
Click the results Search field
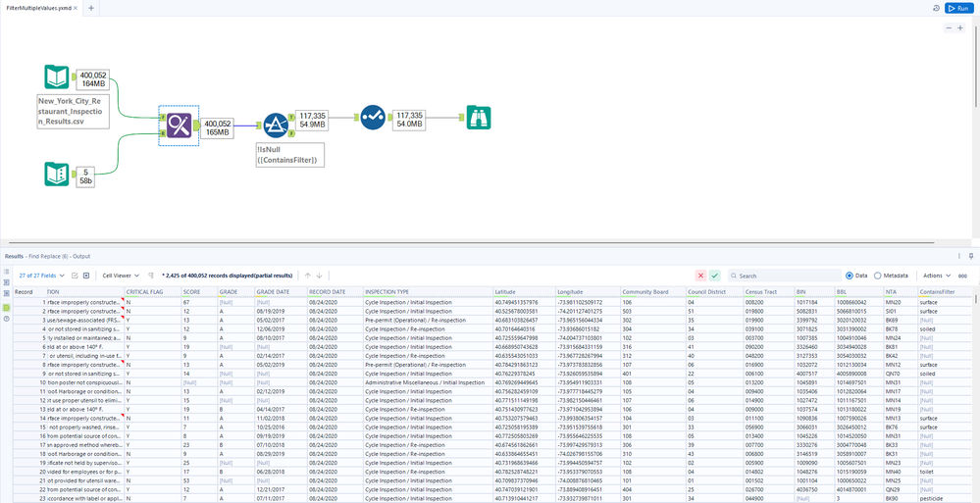785,276
